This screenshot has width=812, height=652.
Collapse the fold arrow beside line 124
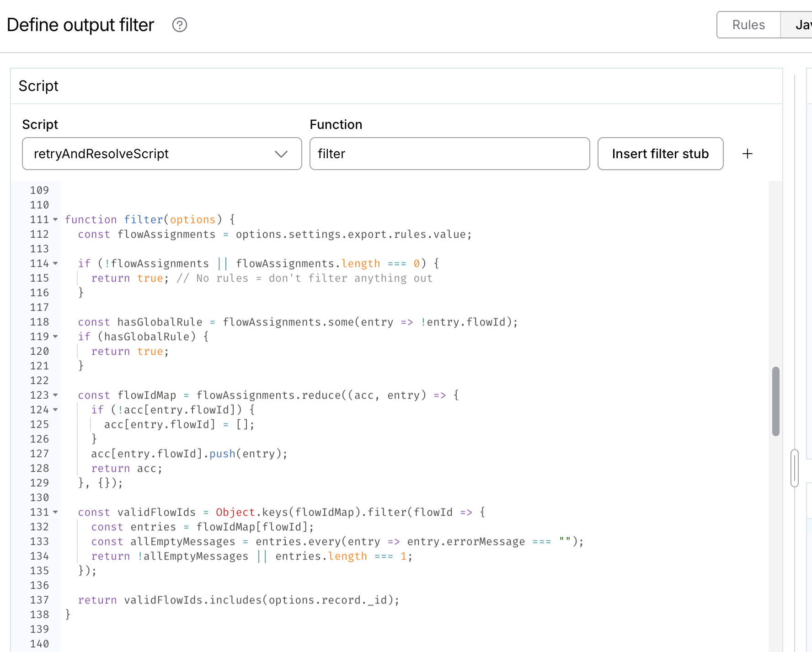point(55,410)
